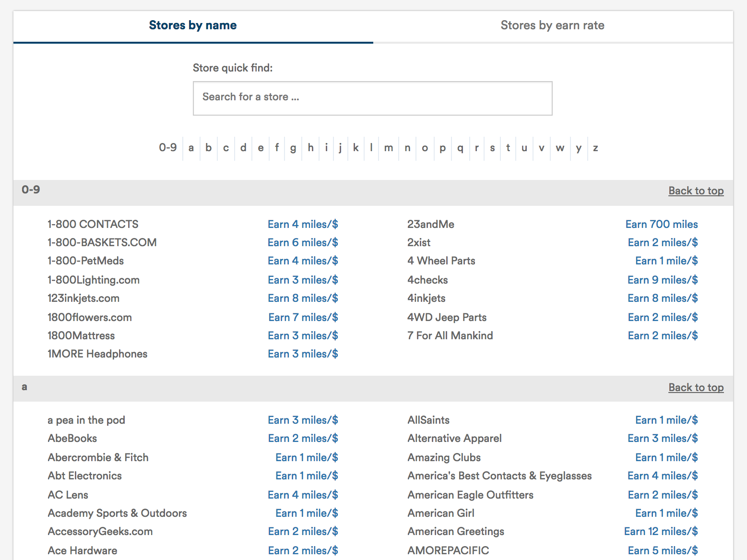The width and height of the screenshot is (747, 560).
Task: Open the American Girl store
Action: pyautogui.click(x=441, y=513)
